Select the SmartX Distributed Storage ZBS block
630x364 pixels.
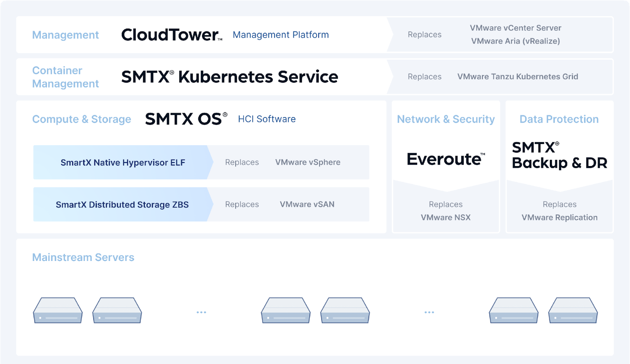point(122,204)
